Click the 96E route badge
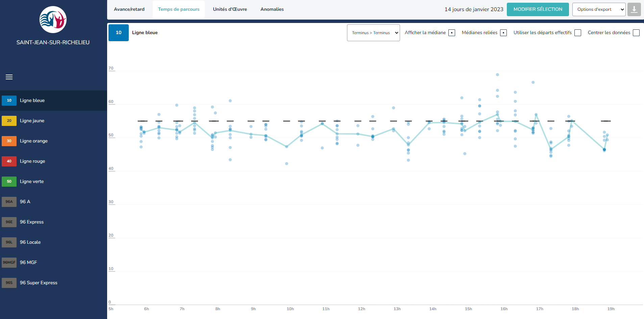Viewport: 644px width, 319px height. pyautogui.click(x=9, y=222)
